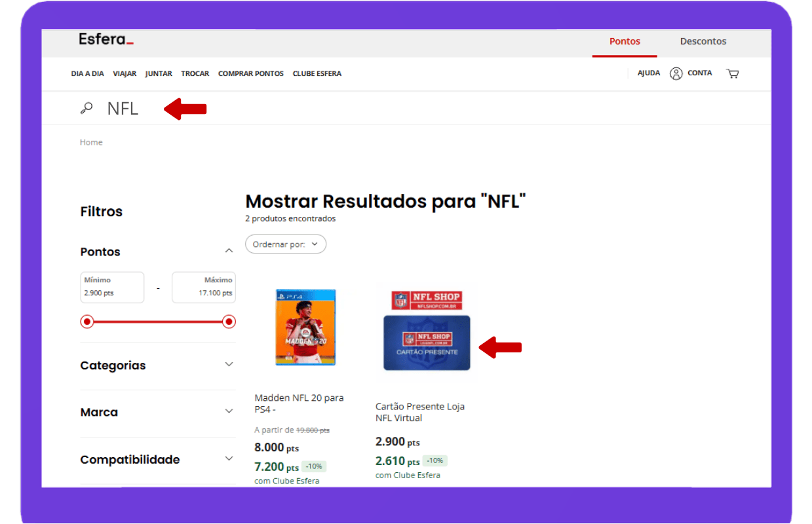The width and height of the screenshot is (812, 524).
Task: Click the maximum points slider handle
Action: click(229, 322)
